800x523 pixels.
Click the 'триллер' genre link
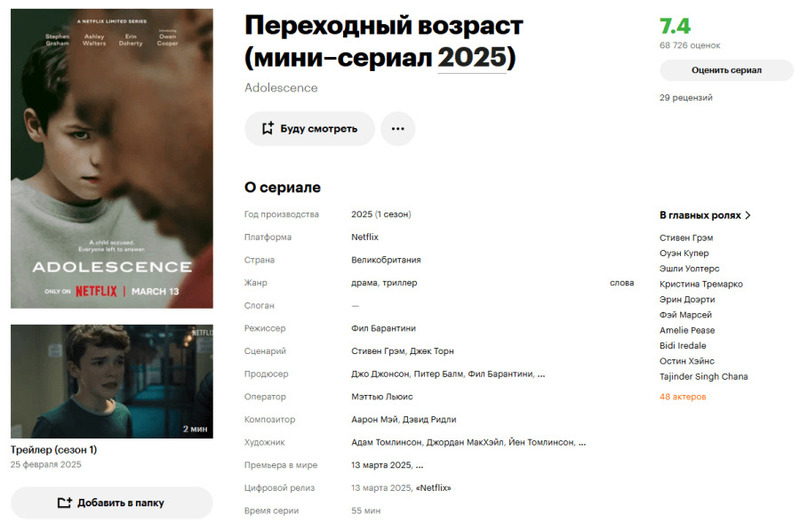(399, 283)
